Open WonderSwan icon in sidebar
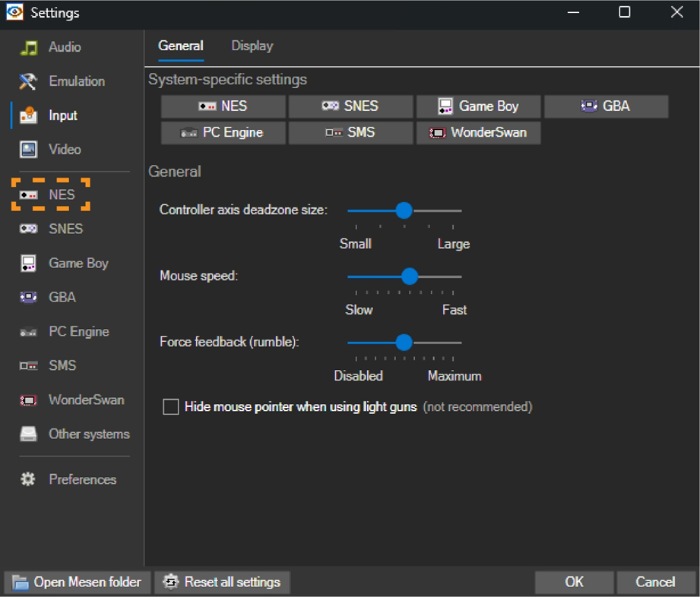The image size is (700, 597). [x=28, y=400]
